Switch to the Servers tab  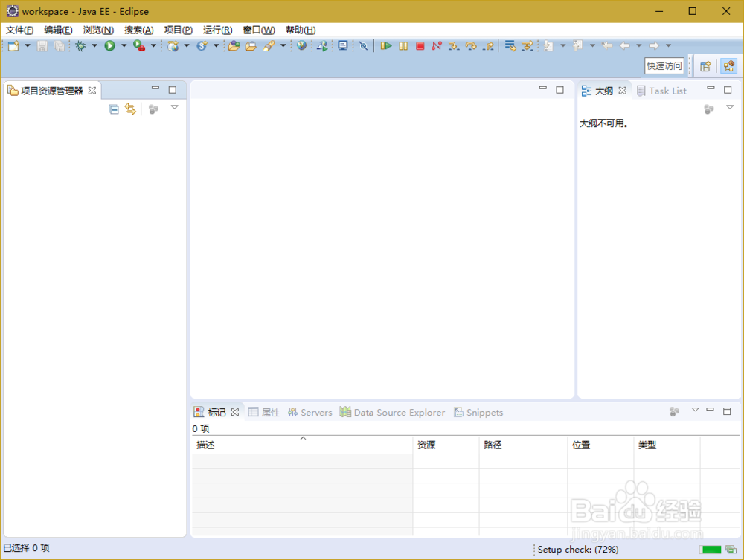click(310, 413)
